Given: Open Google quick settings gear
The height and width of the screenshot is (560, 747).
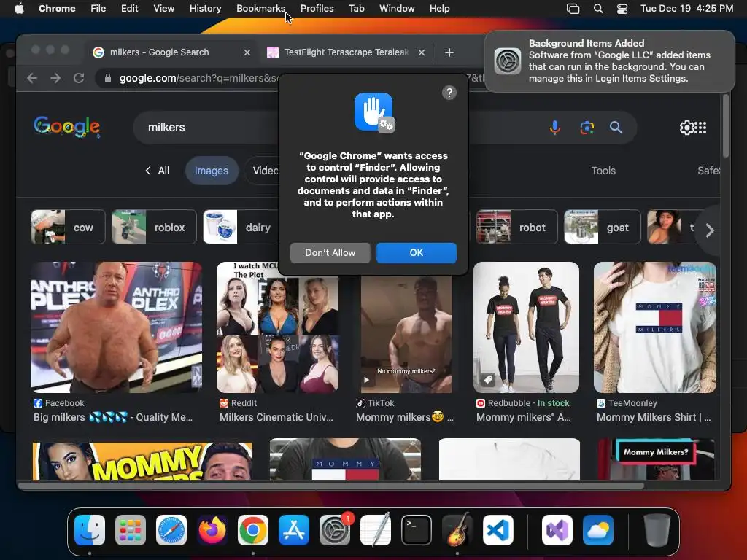Looking at the screenshot, I should click(x=686, y=128).
